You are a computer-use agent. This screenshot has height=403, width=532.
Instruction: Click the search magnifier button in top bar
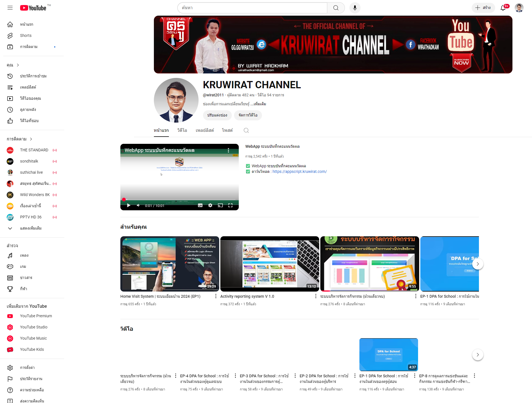pos(336,8)
